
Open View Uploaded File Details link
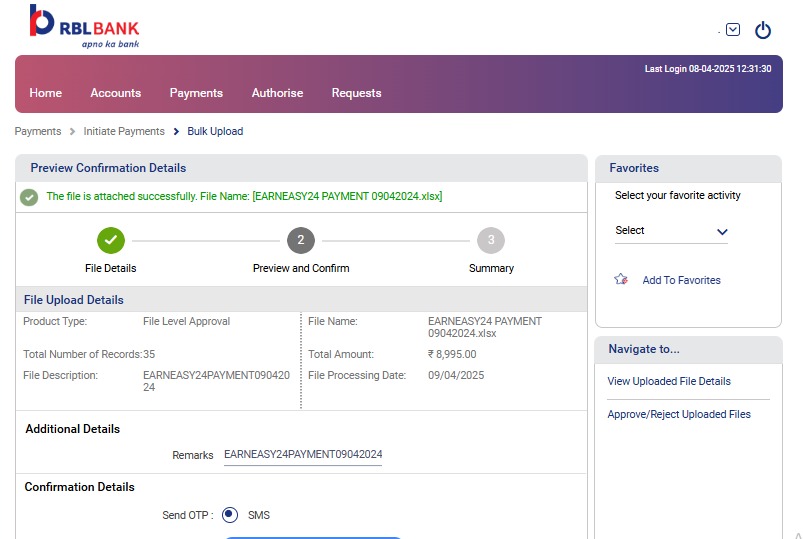(669, 381)
